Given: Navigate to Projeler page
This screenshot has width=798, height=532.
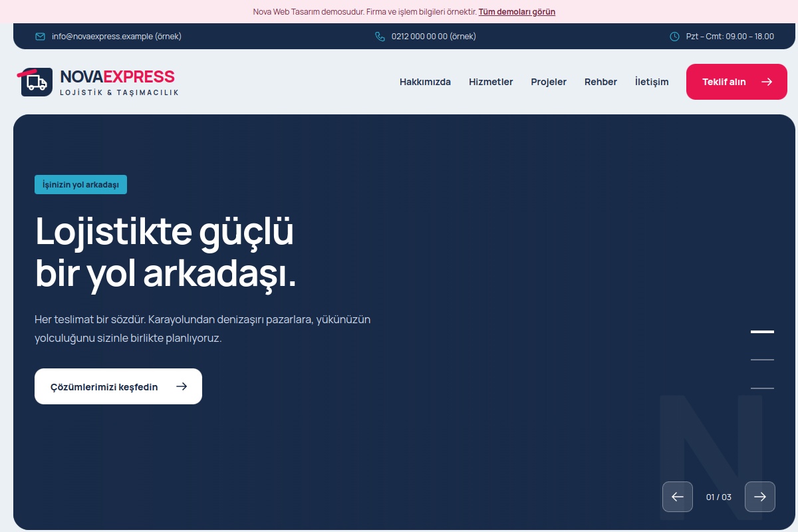Looking at the screenshot, I should (549, 82).
